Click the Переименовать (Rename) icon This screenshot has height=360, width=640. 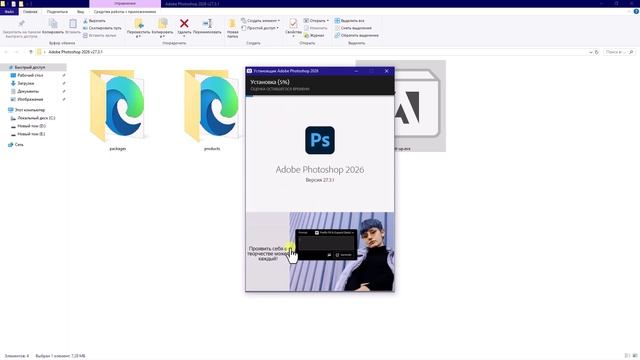tap(207, 23)
